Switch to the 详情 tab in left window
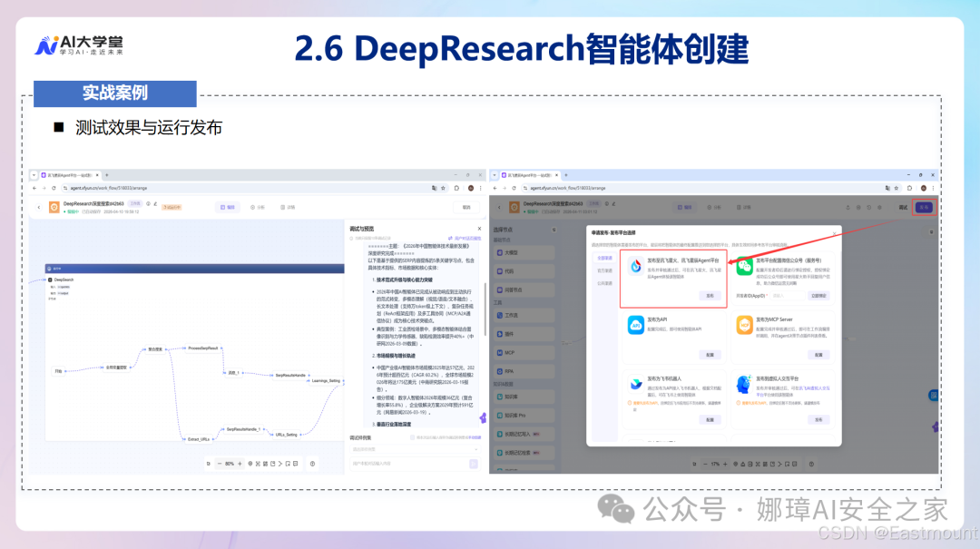The height and width of the screenshot is (549, 980). 289,207
